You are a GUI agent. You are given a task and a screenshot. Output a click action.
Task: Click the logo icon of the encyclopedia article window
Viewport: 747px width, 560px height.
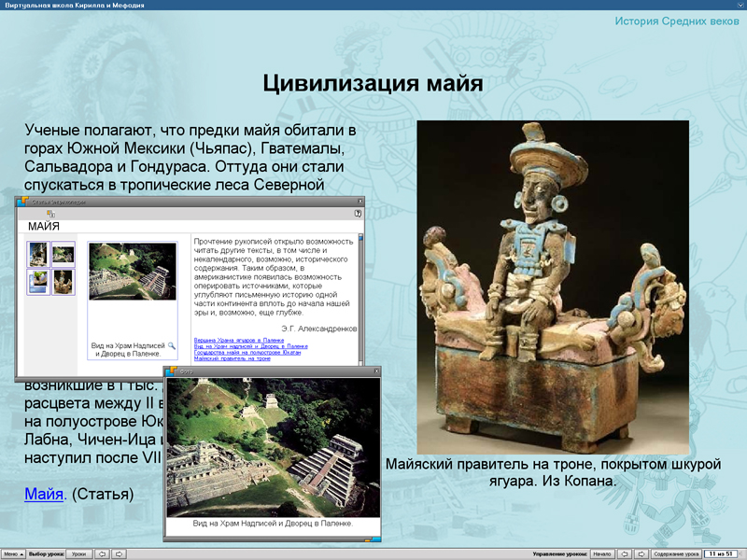22,202
